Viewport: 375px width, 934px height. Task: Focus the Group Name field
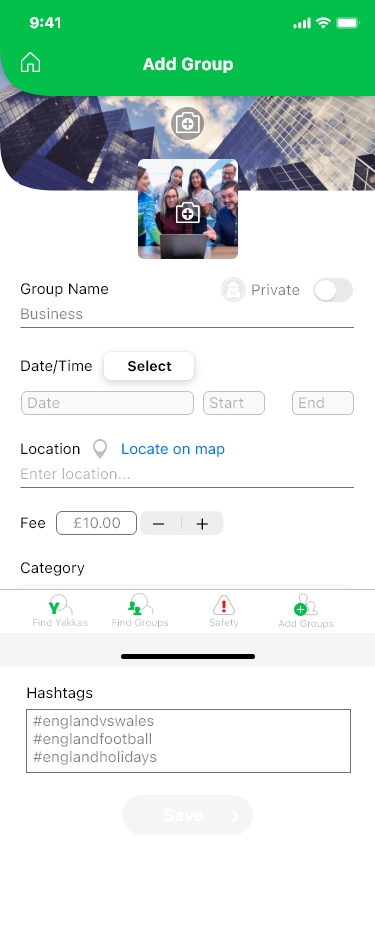click(187, 315)
